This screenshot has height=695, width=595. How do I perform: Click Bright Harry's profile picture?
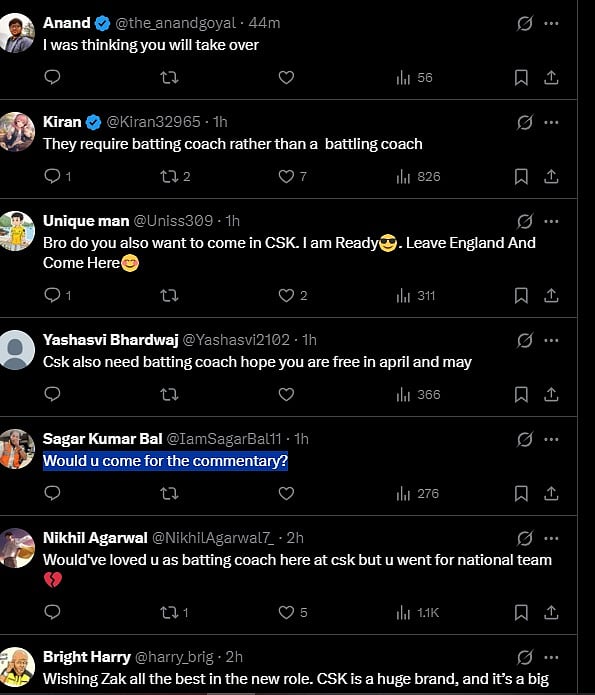(x=17, y=668)
